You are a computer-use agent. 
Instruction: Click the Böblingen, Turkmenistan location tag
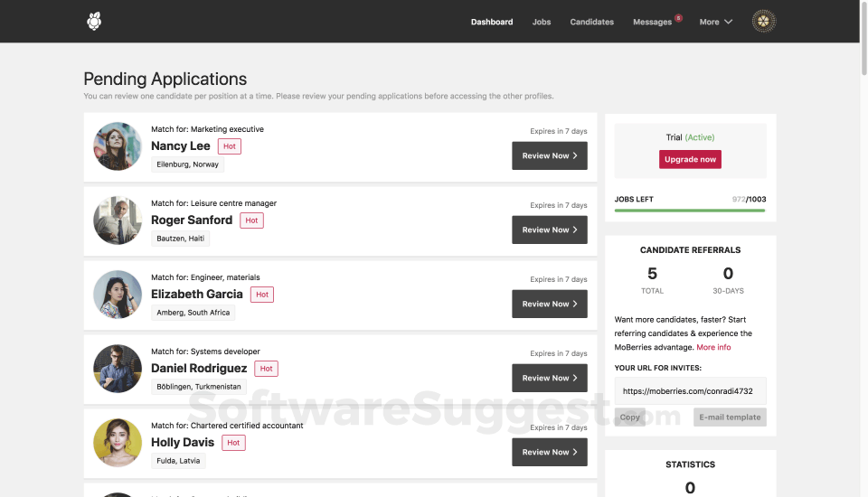coord(199,387)
